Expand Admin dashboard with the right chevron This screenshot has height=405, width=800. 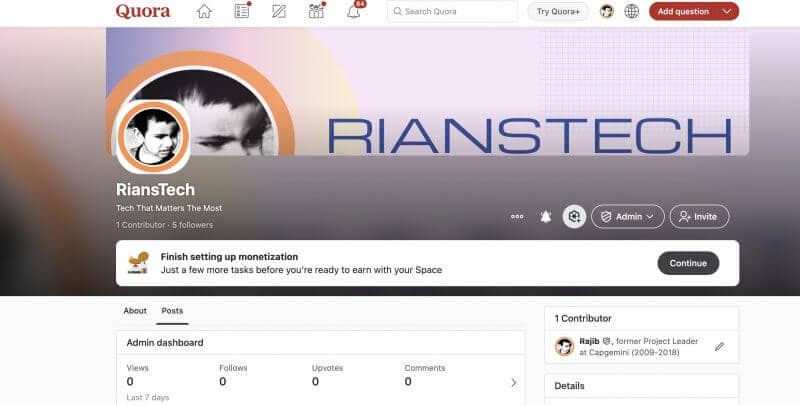513,383
